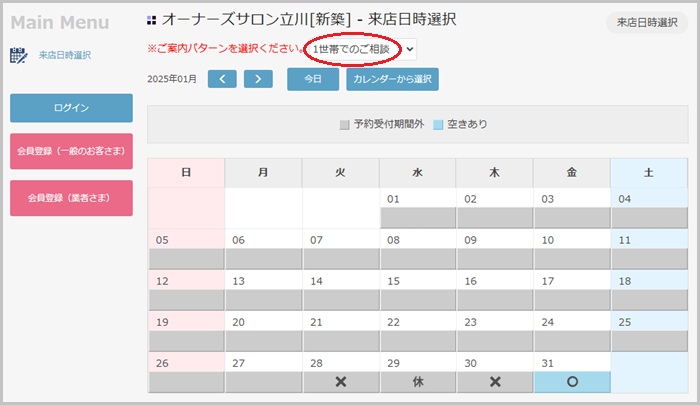The image size is (700, 405).
Task: Click the 火 column header
Action: click(x=341, y=172)
